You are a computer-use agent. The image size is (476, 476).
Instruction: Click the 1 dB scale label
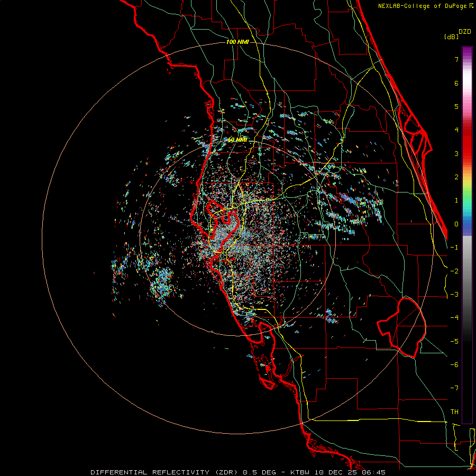456,200
